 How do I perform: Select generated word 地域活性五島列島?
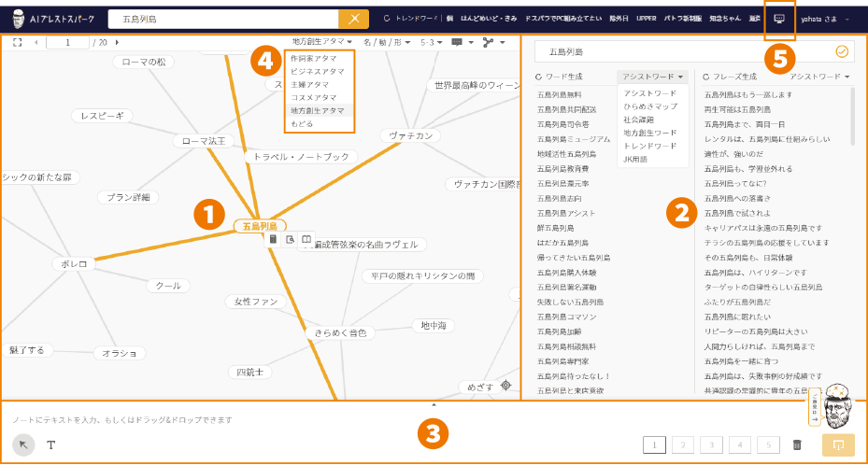566,154
